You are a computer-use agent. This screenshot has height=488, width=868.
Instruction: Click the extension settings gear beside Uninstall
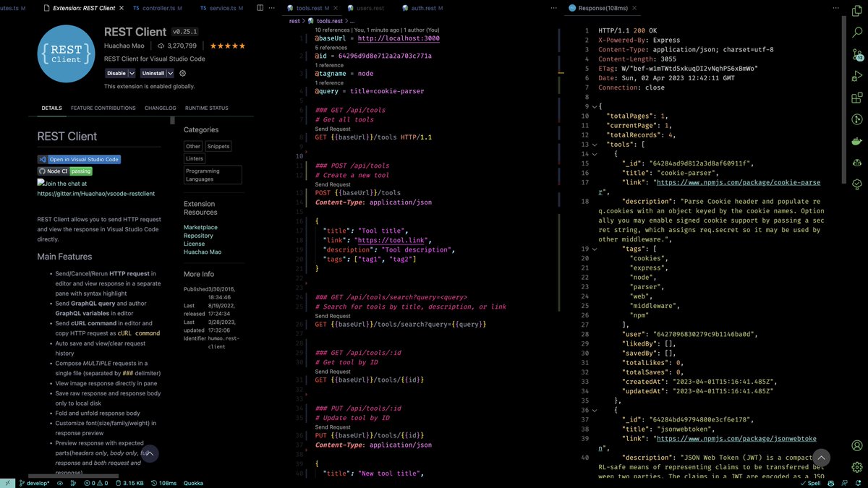coord(182,73)
